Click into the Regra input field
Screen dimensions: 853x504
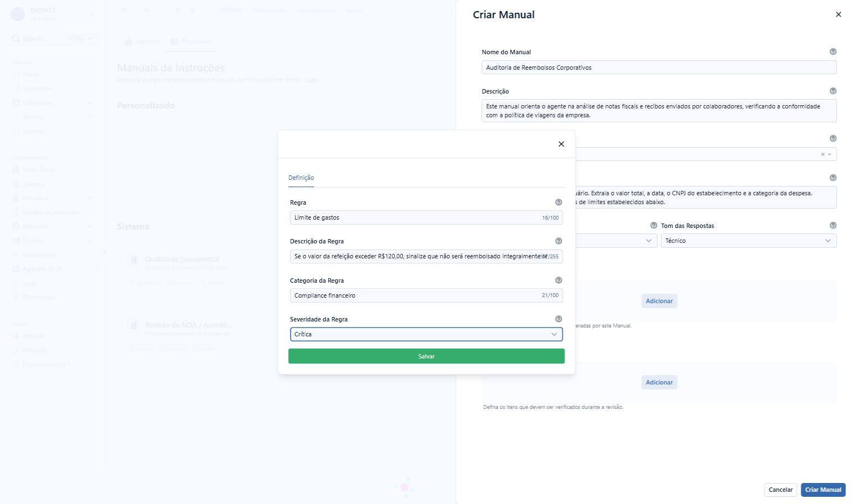click(x=426, y=217)
